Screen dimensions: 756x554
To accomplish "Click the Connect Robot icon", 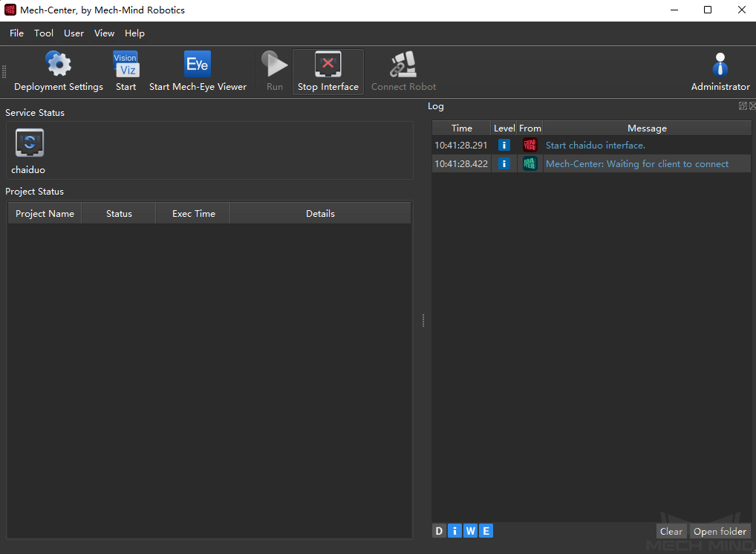I will point(403,65).
